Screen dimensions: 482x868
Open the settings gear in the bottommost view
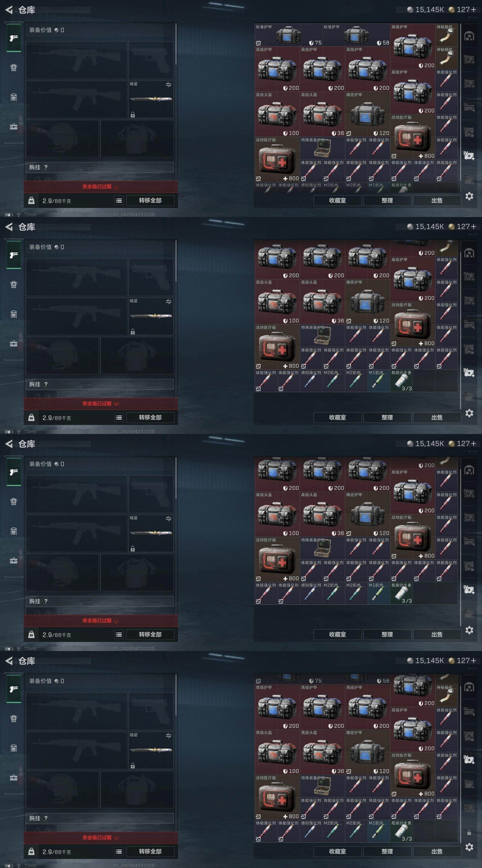click(x=469, y=847)
